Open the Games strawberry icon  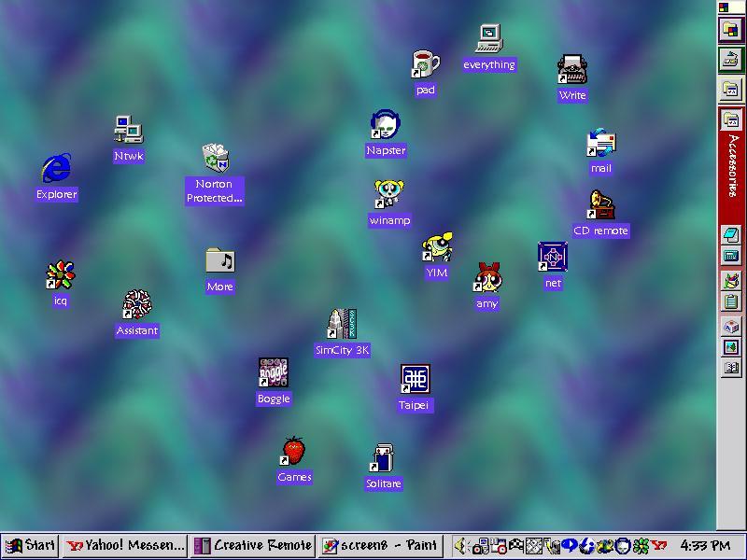pos(294,451)
